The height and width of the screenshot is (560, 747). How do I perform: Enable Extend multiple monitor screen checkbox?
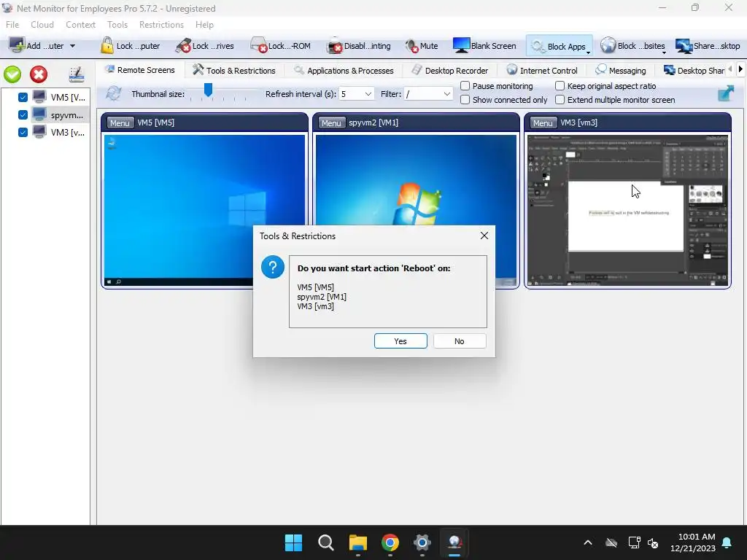tap(560, 99)
